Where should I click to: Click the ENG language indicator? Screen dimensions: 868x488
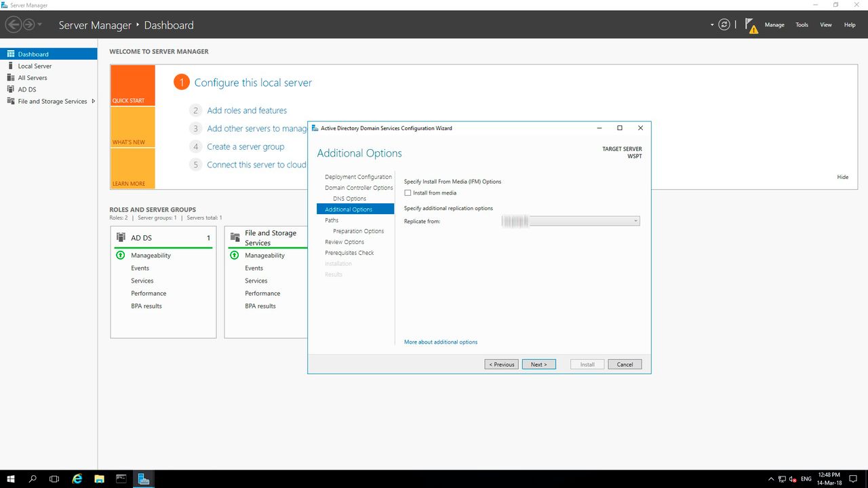coord(806,479)
